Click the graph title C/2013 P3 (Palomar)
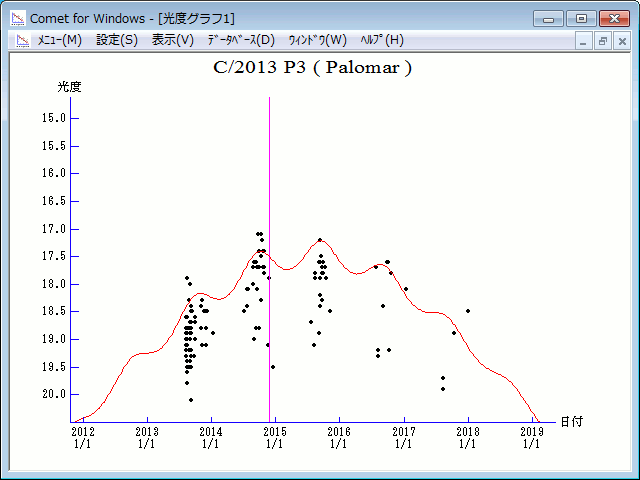Image resolution: width=640 pixels, height=480 pixels. pos(313,68)
